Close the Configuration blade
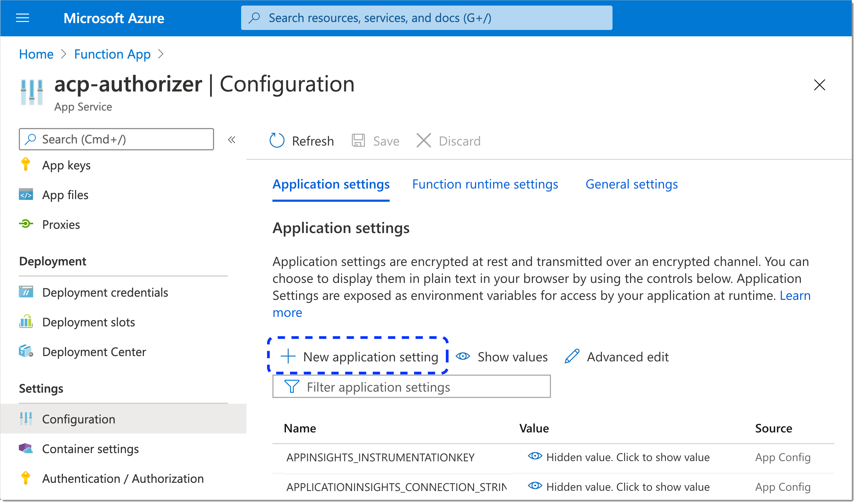 [820, 85]
